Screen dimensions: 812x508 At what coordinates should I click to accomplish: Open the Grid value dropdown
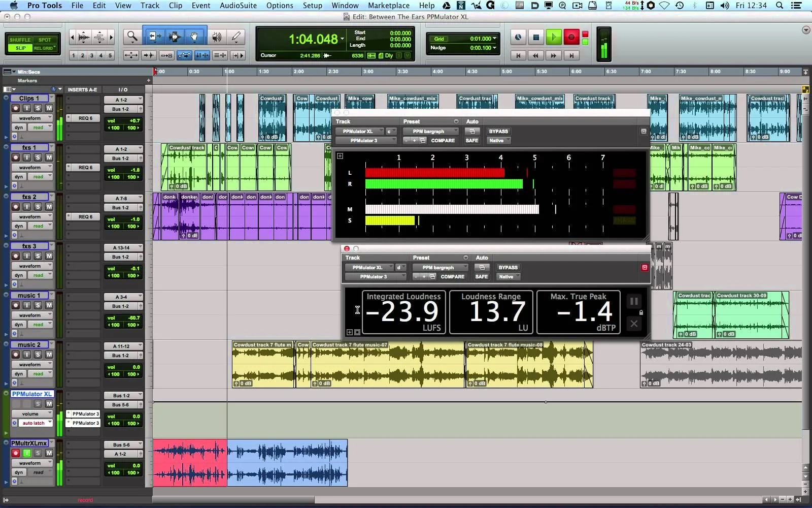click(x=494, y=39)
